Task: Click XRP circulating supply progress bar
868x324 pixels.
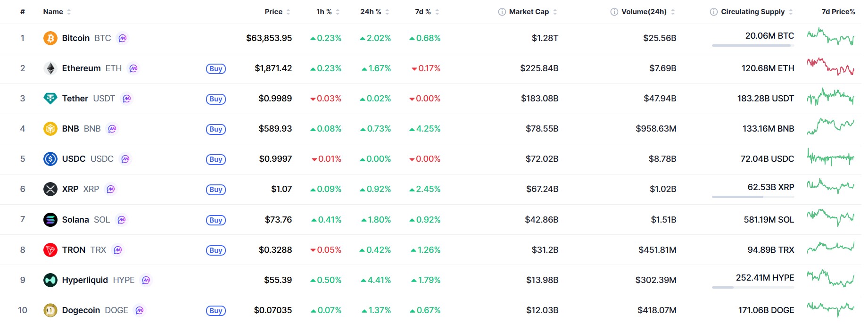Action: click(x=753, y=197)
